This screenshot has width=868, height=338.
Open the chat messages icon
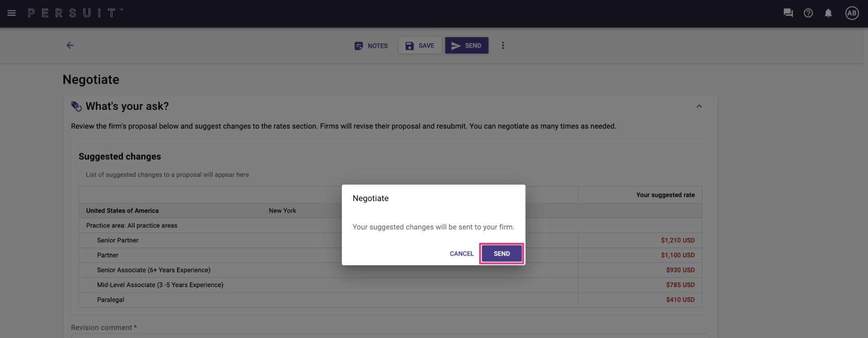[788, 13]
